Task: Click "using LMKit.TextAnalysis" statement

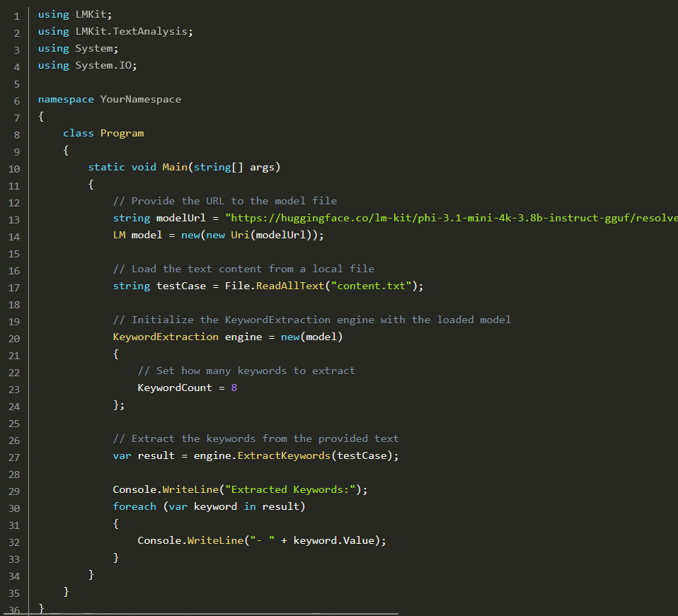Action: (x=115, y=31)
